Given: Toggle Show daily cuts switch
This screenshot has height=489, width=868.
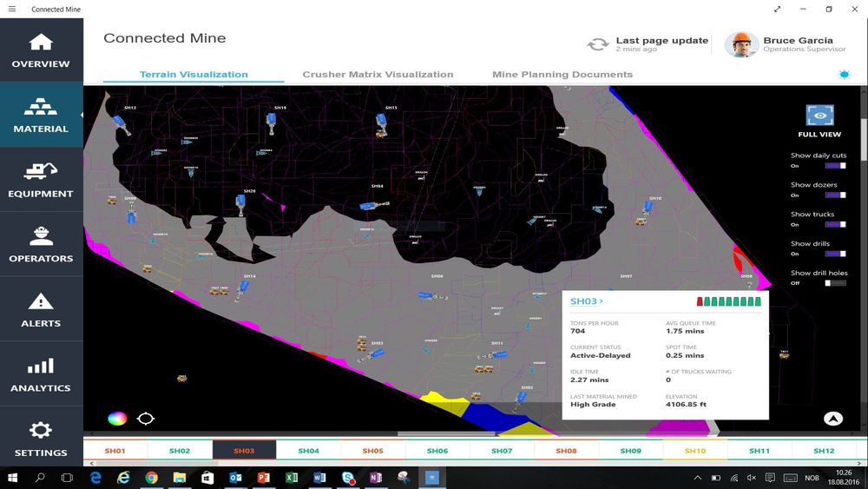Looking at the screenshot, I should click(835, 166).
